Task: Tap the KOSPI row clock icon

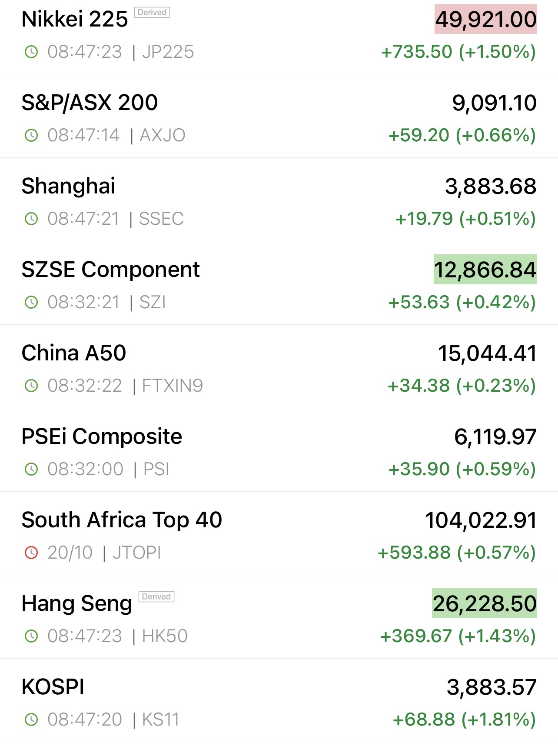Action: pos(31,720)
